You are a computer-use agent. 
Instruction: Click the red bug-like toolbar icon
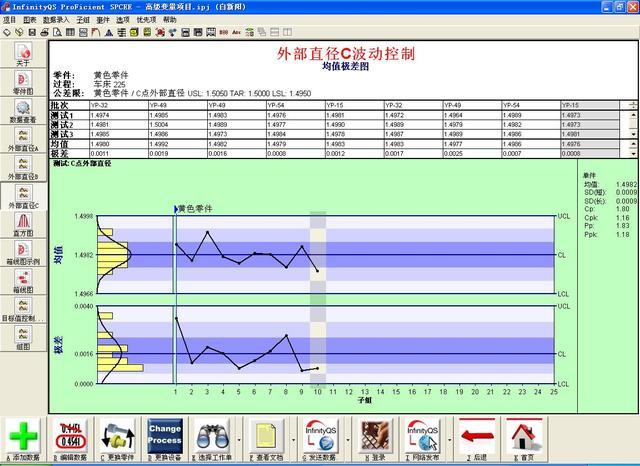click(x=160, y=32)
